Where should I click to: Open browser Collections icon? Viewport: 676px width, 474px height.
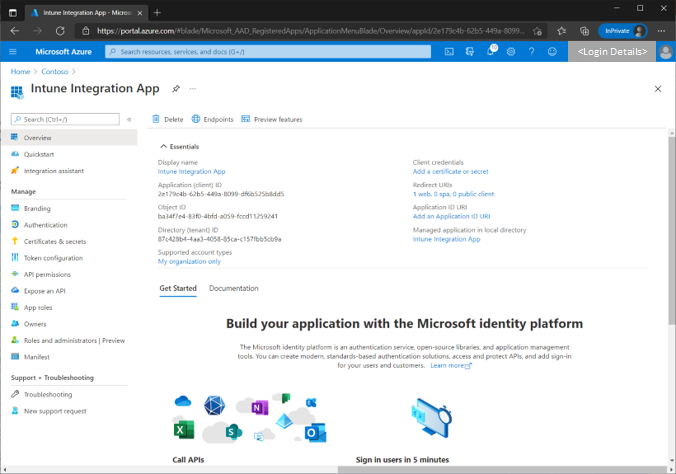584,31
